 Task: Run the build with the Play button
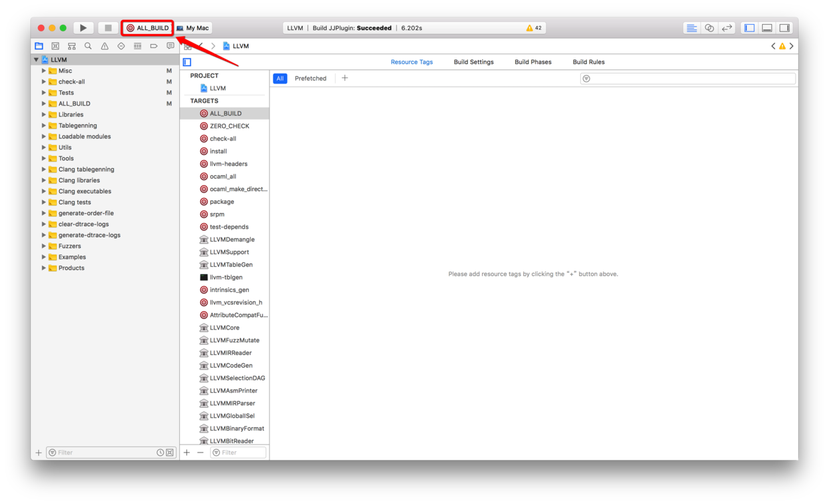tap(83, 28)
